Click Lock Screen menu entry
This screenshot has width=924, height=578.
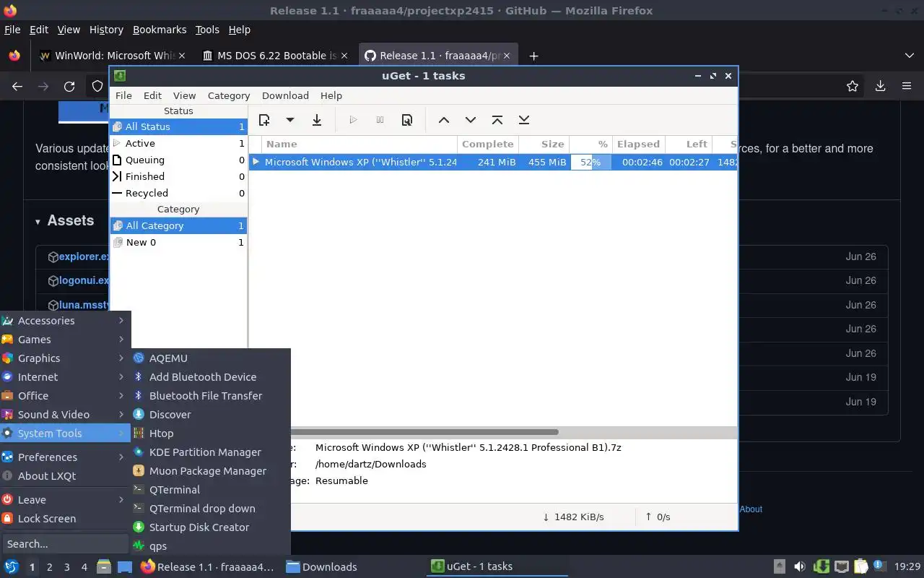click(65, 519)
